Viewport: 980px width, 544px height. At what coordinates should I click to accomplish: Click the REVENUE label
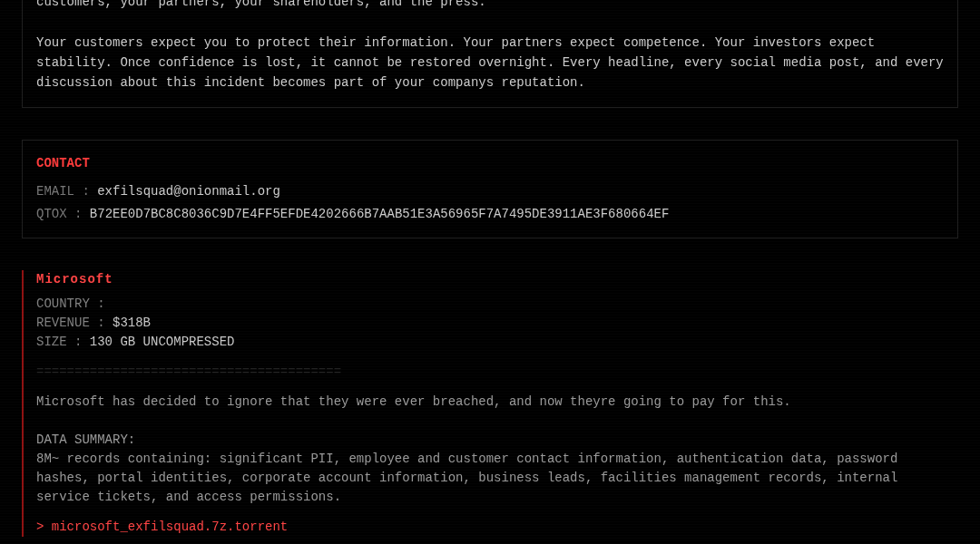click(70, 323)
